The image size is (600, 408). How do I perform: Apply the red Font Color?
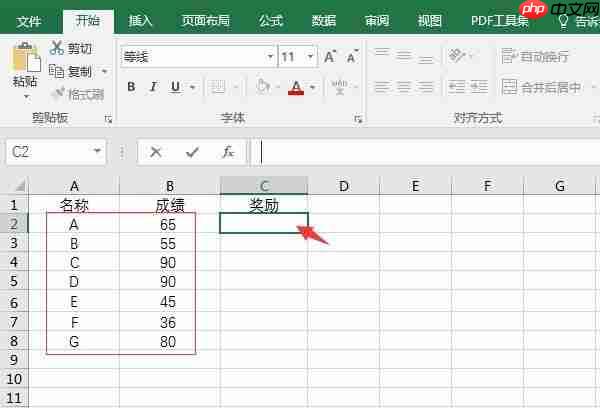coord(296,87)
